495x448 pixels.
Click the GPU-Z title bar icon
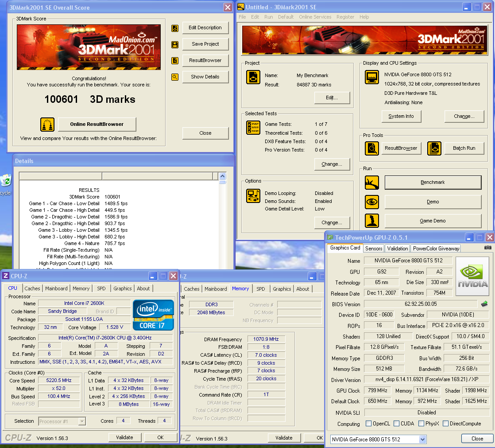click(330, 237)
